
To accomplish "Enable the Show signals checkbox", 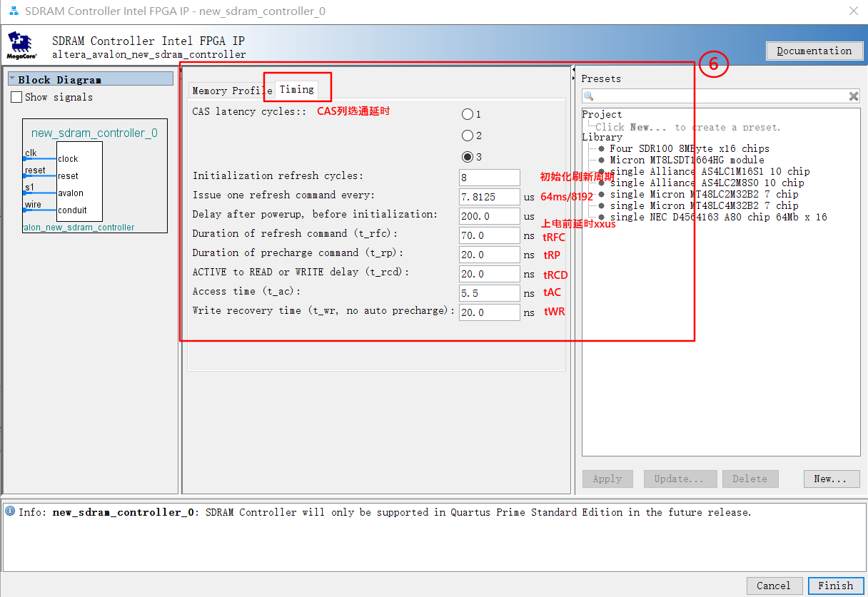I will pyautogui.click(x=16, y=97).
